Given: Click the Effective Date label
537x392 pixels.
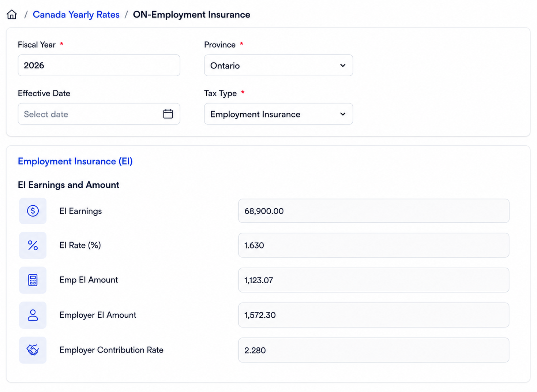Looking at the screenshot, I should point(44,93).
